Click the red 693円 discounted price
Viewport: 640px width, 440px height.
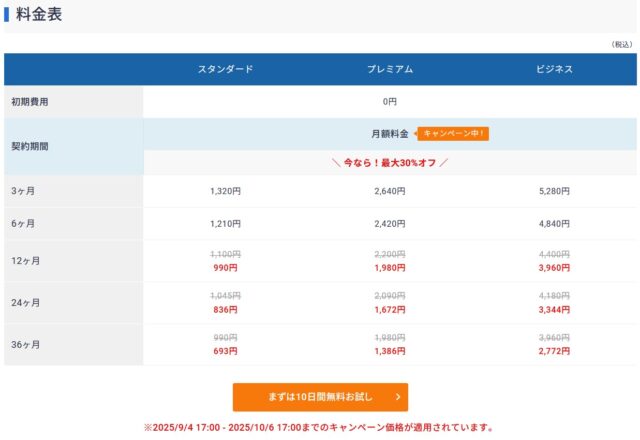[x=225, y=352]
